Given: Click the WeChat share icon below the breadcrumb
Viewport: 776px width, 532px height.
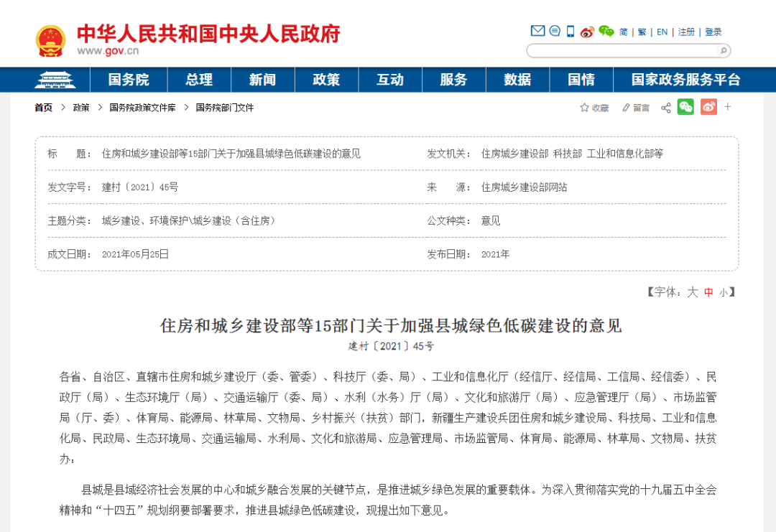Looking at the screenshot, I should 685,108.
